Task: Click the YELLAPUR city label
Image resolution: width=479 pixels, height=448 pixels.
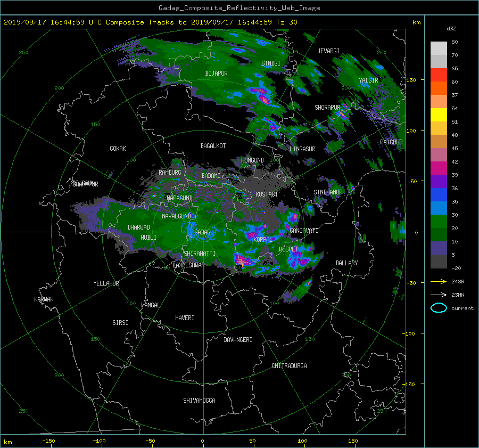Action: click(106, 283)
